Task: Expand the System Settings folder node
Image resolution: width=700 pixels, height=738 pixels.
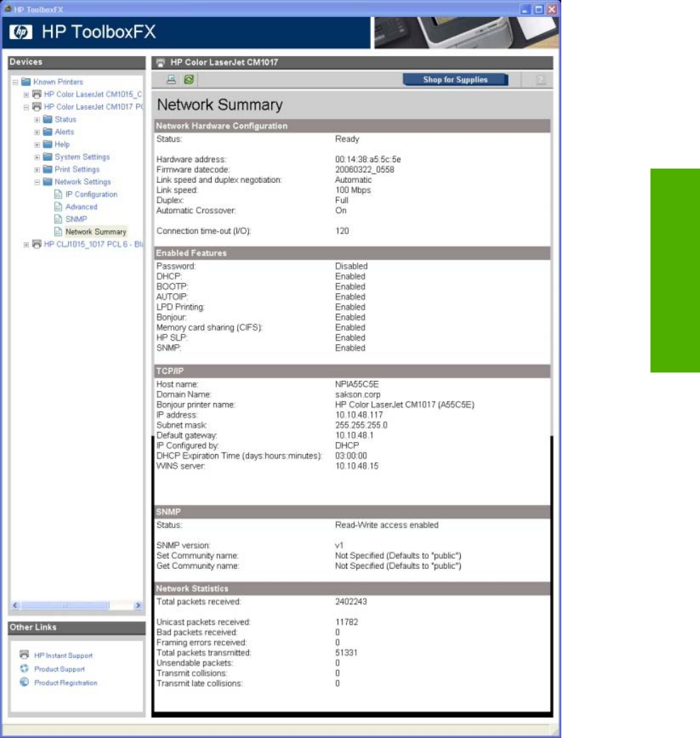Action: point(38,157)
